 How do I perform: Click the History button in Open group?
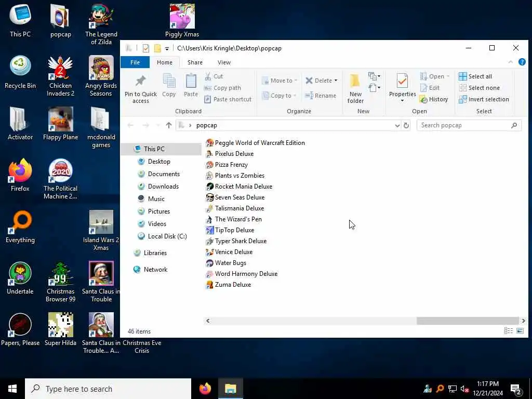[434, 99]
